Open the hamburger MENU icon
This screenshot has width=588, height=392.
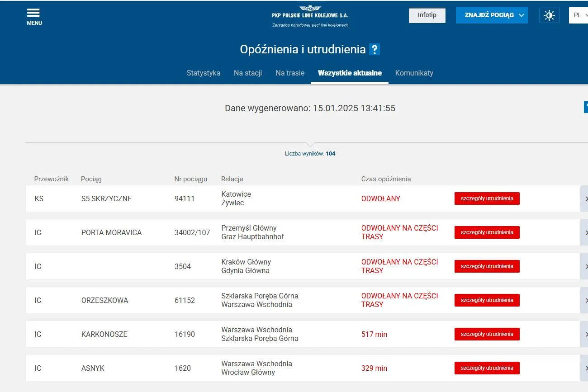point(34,17)
